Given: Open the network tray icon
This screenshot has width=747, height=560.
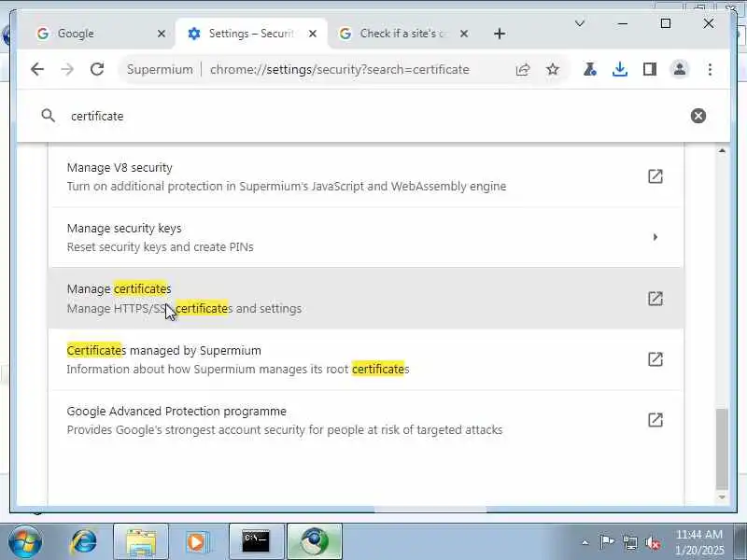Looking at the screenshot, I should coord(629,542).
